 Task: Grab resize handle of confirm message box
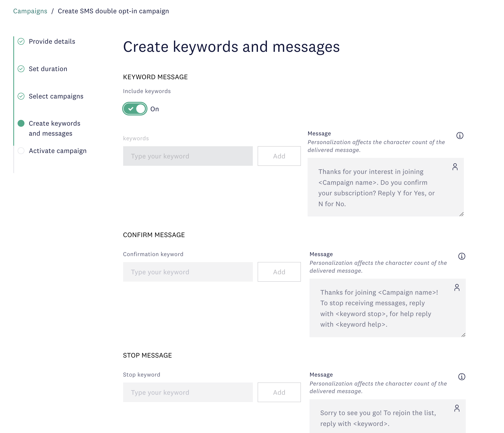463,335
